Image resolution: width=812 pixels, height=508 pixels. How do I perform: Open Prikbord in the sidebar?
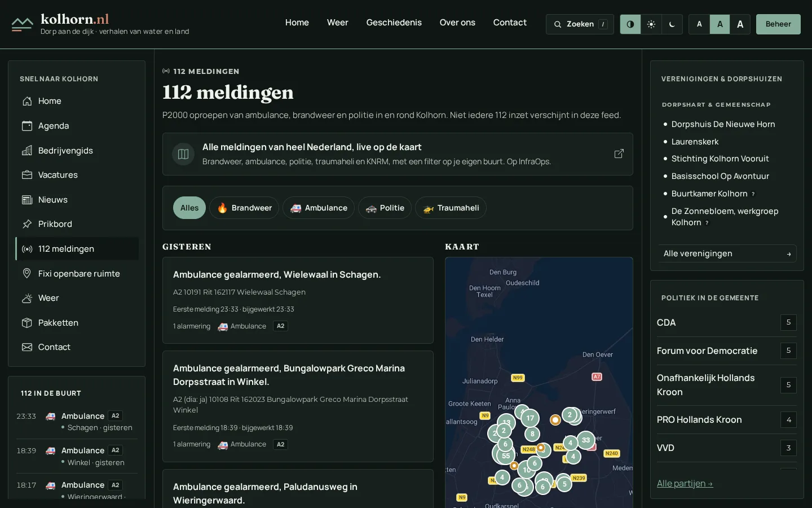[77, 224]
